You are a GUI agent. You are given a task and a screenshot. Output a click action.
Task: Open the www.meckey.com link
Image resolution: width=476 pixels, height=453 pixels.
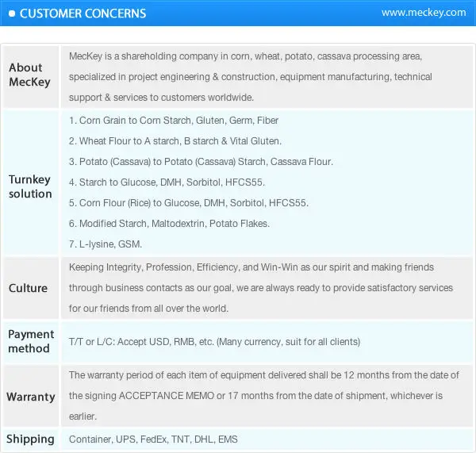pos(424,13)
